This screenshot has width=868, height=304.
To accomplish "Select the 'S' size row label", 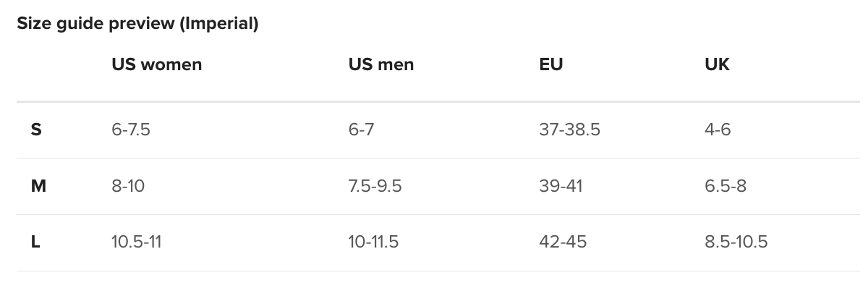I will (36, 130).
